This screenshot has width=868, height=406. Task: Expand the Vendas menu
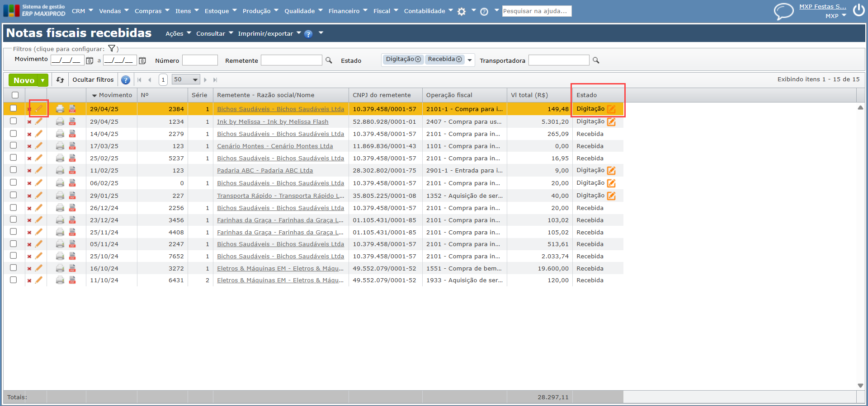click(x=114, y=11)
